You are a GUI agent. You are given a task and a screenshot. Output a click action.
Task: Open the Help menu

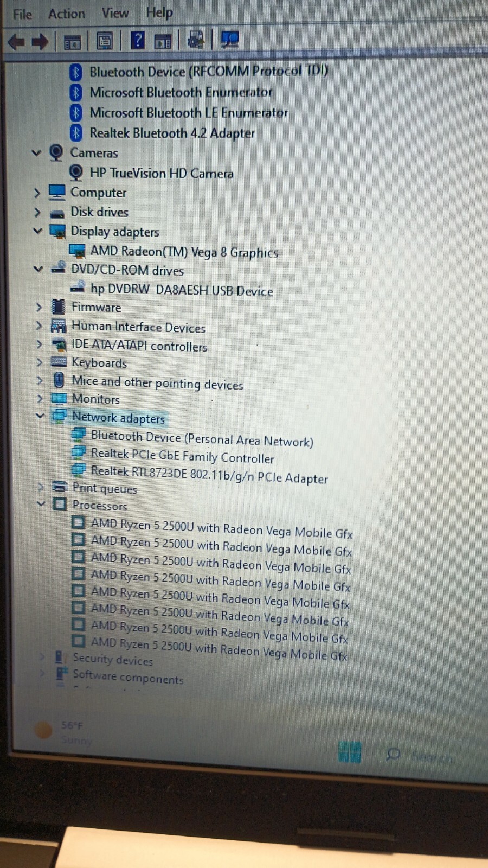click(159, 12)
